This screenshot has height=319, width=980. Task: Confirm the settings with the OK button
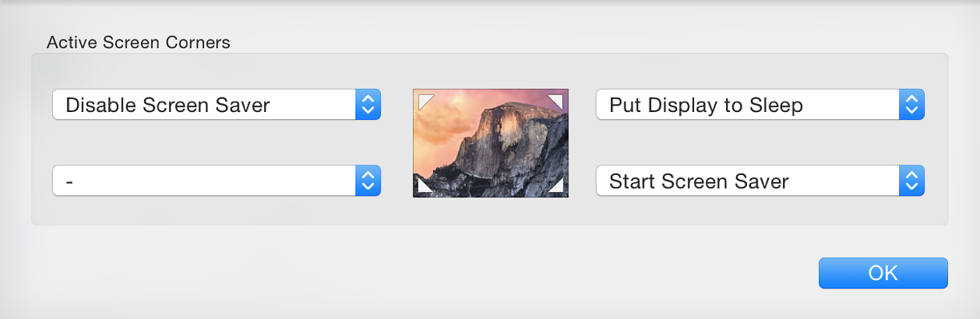[883, 273]
